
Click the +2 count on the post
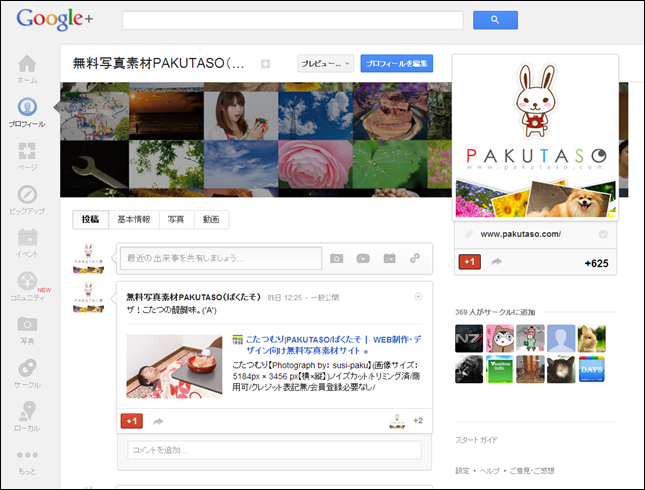click(x=418, y=420)
